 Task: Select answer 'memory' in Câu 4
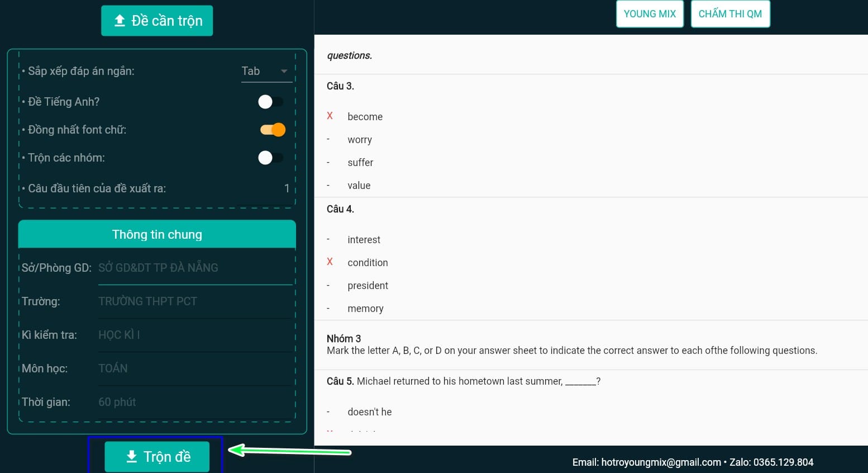pos(365,309)
